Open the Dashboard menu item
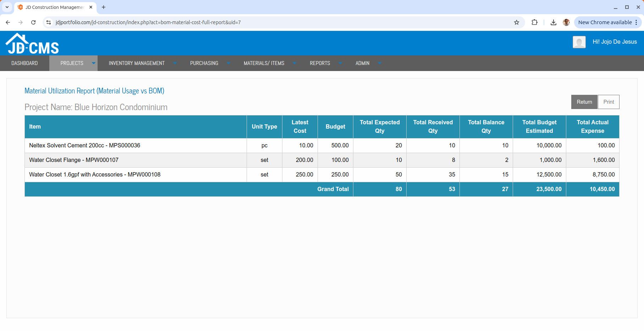Viewport: 644px width, 331px height. (x=24, y=63)
